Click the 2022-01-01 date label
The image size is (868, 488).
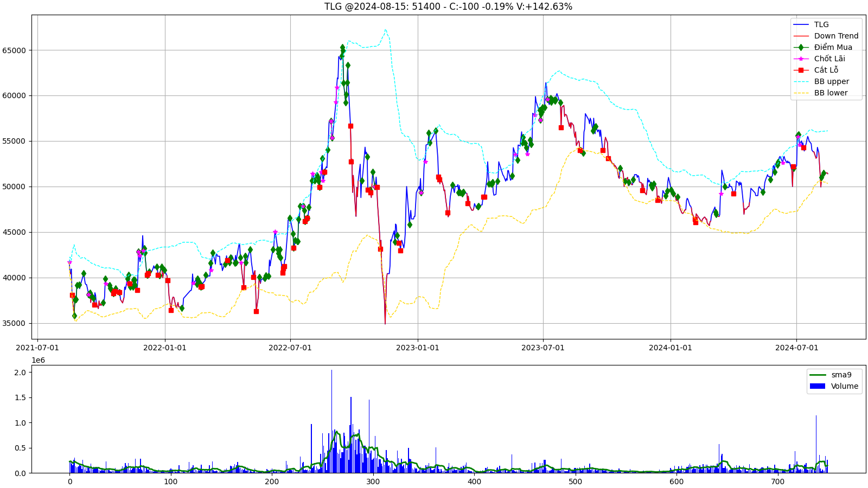click(165, 348)
